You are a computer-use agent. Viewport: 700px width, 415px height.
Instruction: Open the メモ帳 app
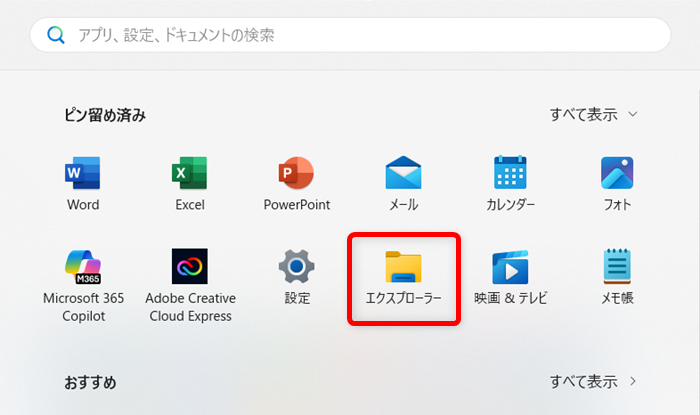(x=617, y=277)
